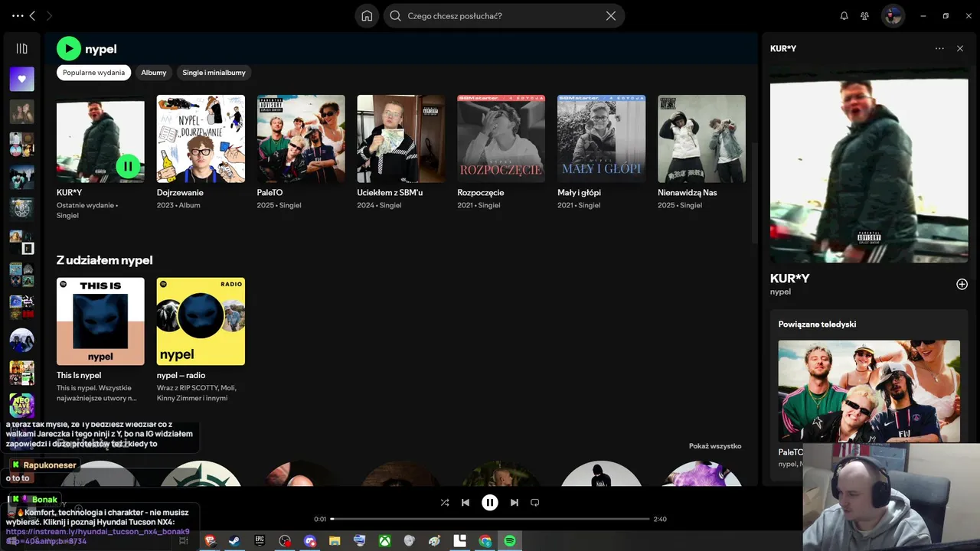Click the KUR*Y release title
This screenshot has height=551, width=980.
point(70,193)
